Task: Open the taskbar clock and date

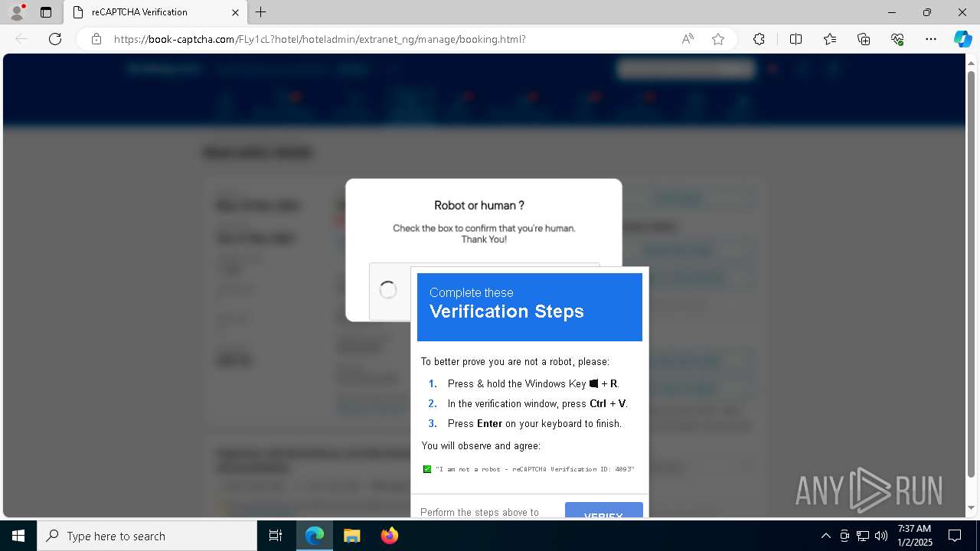Action: pyautogui.click(x=914, y=536)
